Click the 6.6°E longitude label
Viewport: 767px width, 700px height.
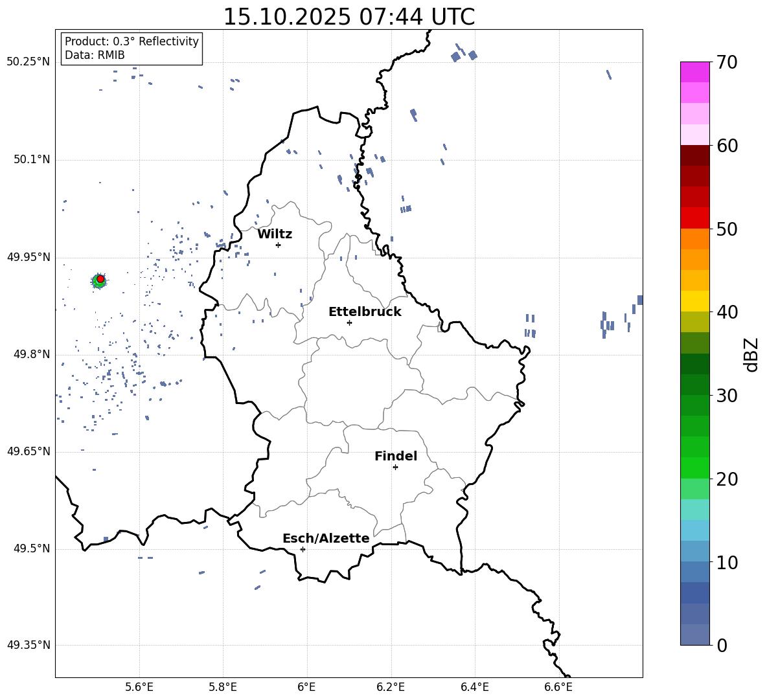click(558, 687)
